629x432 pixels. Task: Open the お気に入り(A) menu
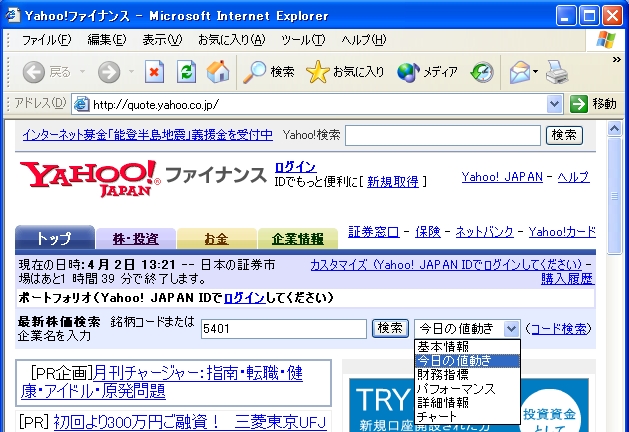tap(231, 40)
